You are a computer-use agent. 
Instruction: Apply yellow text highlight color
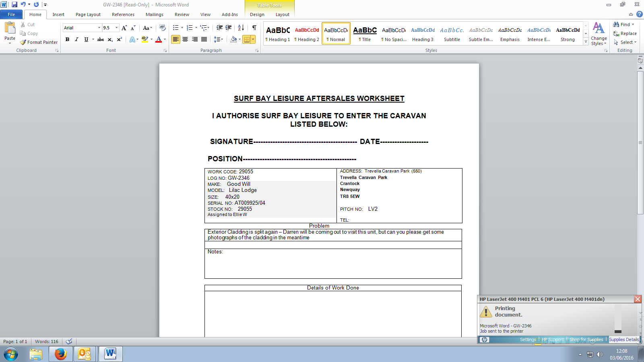pyautogui.click(x=145, y=39)
